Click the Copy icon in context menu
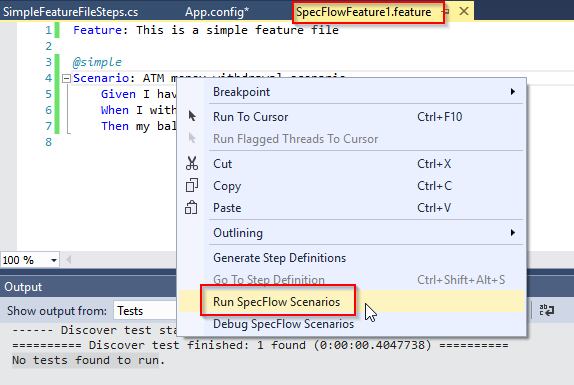 [192, 186]
